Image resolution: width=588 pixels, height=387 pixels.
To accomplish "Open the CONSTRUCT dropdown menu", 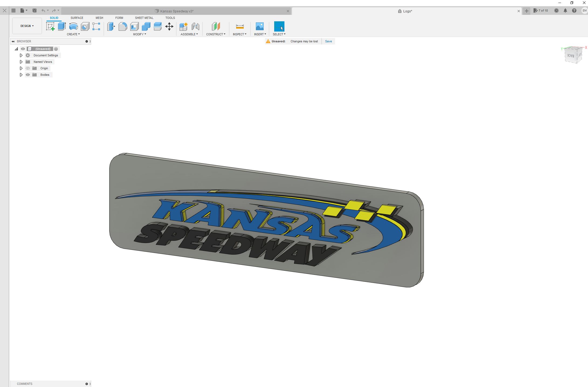I will pyautogui.click(x=216, y=34).
